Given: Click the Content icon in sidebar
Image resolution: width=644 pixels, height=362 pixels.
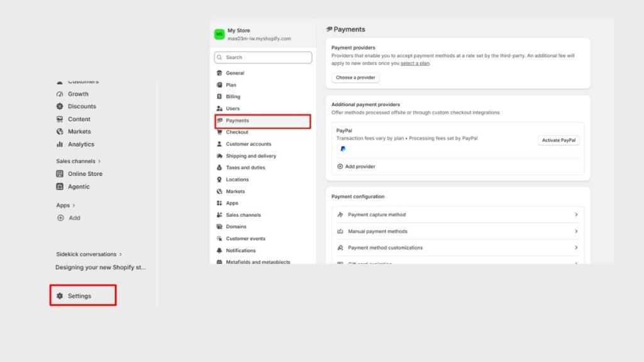Looking at the screenshot, I should (60, 119).
